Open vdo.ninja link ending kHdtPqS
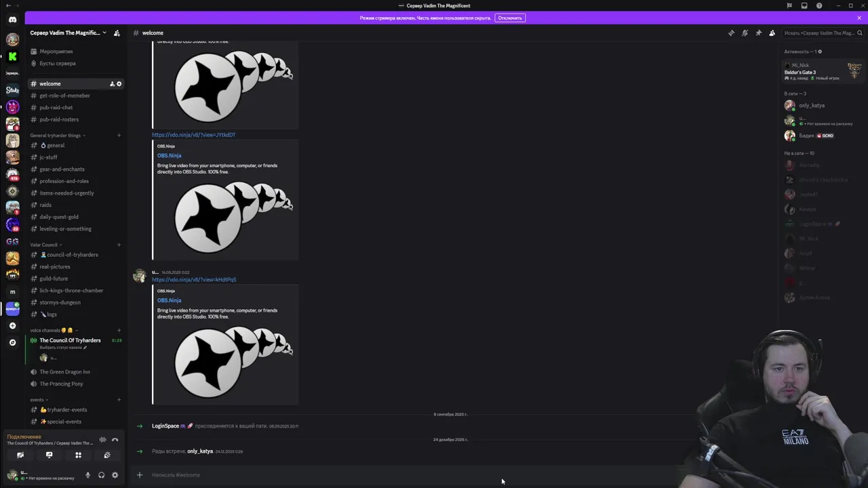Viewport: 868px width, 488px height. (194, 279)
